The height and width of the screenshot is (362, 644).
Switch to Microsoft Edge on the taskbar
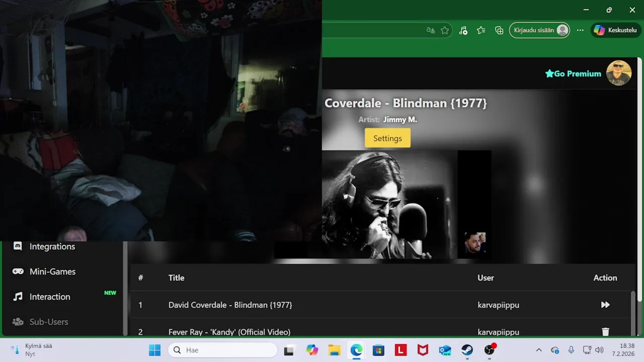pyautogui.click(x=357, y=350)
